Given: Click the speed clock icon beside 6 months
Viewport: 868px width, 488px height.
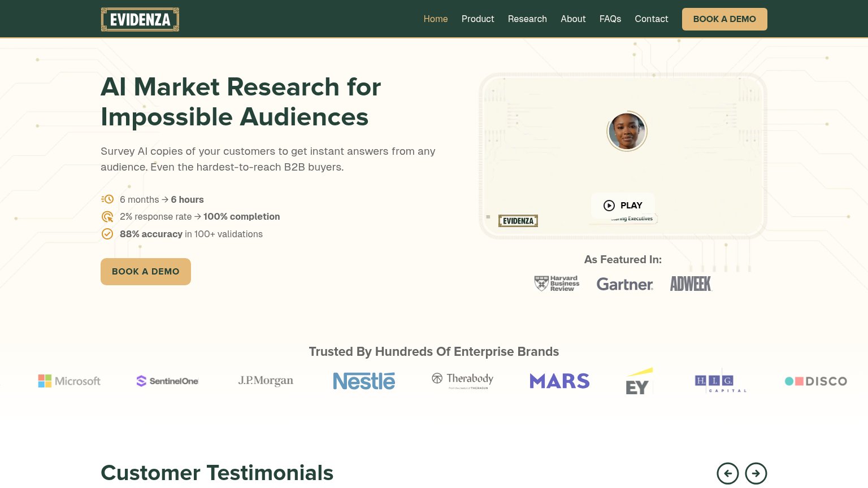Looking at the screenshot, I should [x=107, y=199].
